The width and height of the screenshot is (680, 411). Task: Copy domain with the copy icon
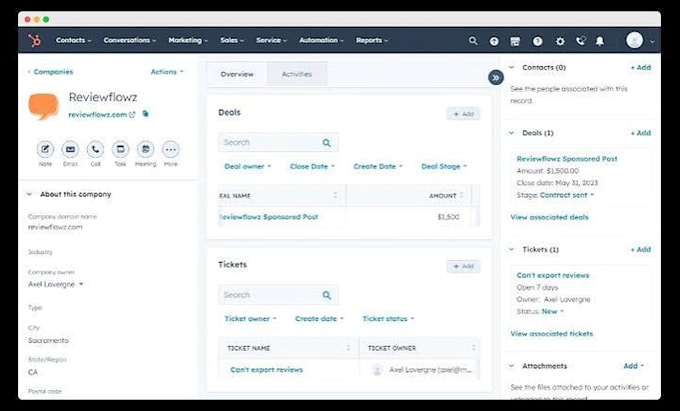click(145, 114)
